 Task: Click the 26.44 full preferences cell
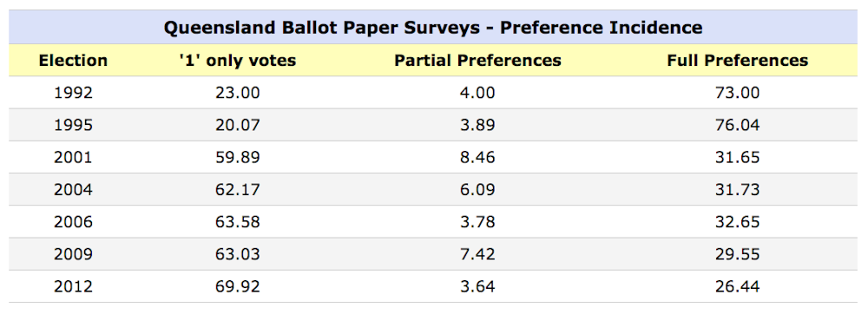(737, 287)
